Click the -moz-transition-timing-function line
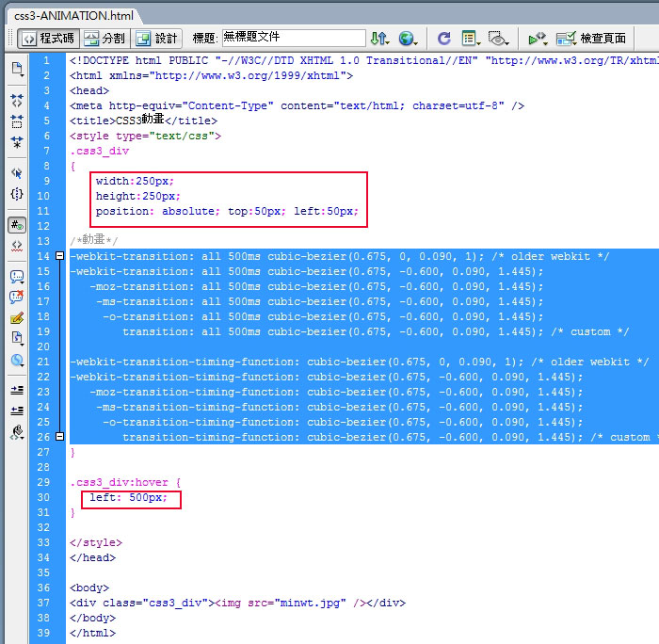The height and width of the screenshot is (644, 659). tap(336, 392)
